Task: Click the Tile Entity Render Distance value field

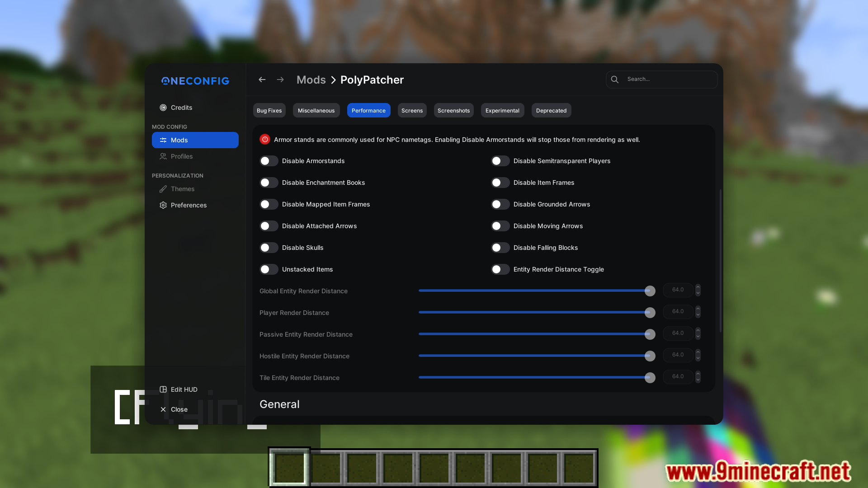Action: (x=678, y=377)
